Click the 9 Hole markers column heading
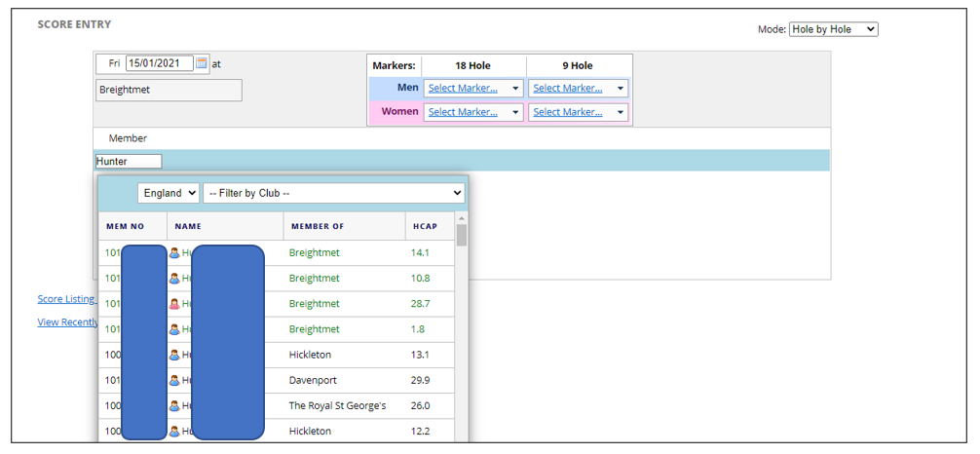 pyautogui.click(x=578, y=65)
